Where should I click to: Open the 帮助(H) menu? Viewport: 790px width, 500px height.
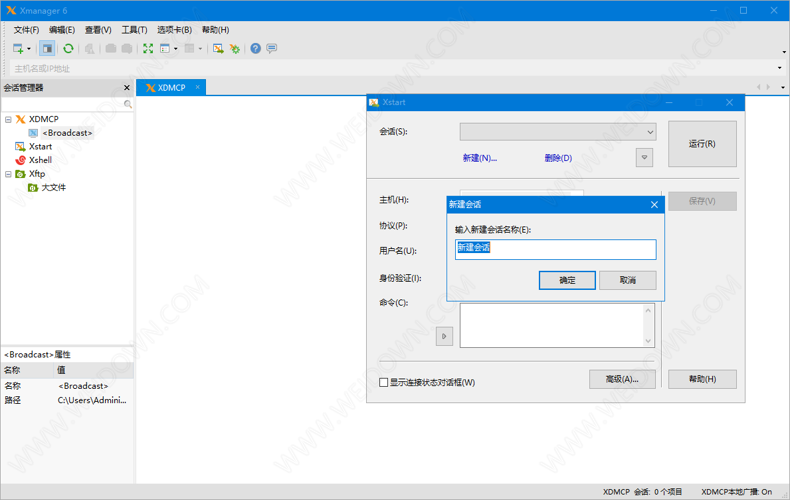216,30
